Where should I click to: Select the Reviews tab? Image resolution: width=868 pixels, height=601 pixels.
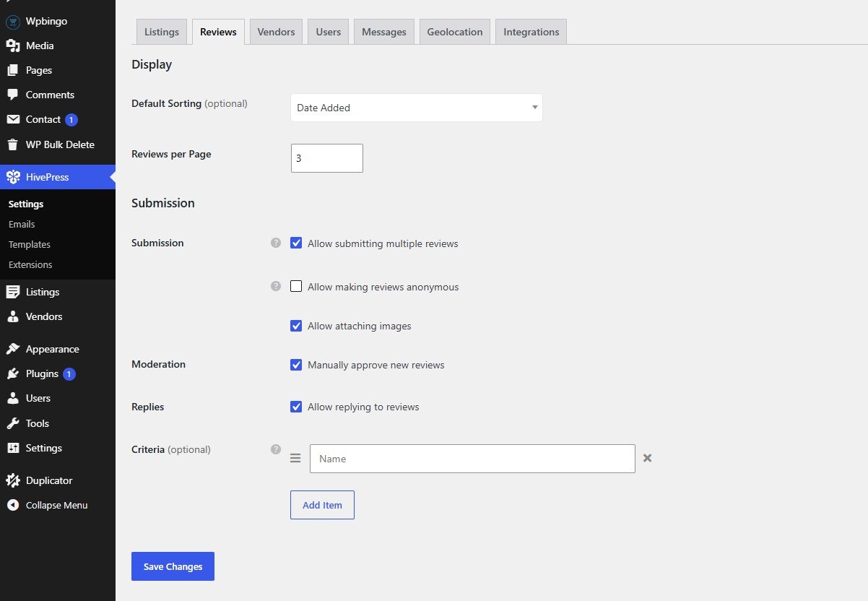218,32
